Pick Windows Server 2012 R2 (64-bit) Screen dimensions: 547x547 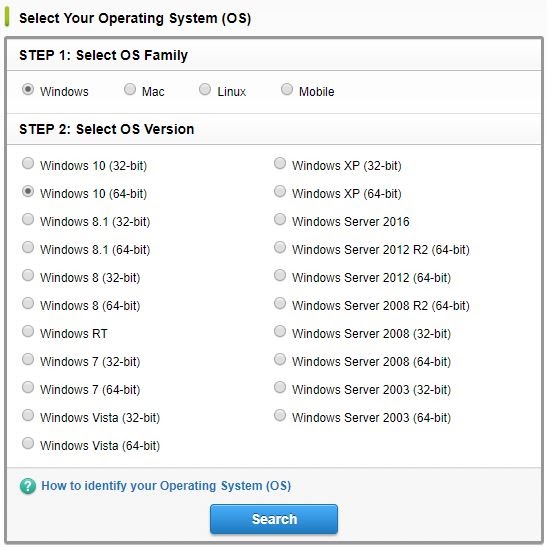pyautogui.click(x=280, y=247)
